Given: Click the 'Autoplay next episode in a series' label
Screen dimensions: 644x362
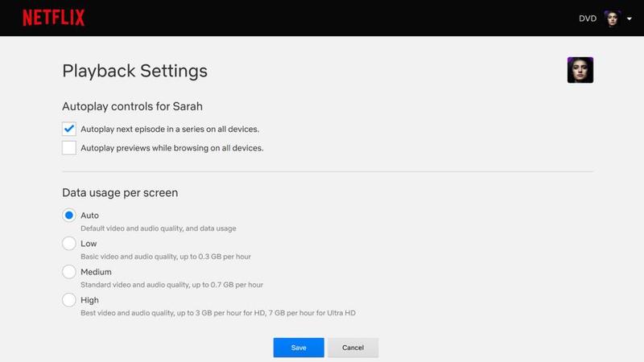Looking at the screenshot, I should (x=170, y=129).
